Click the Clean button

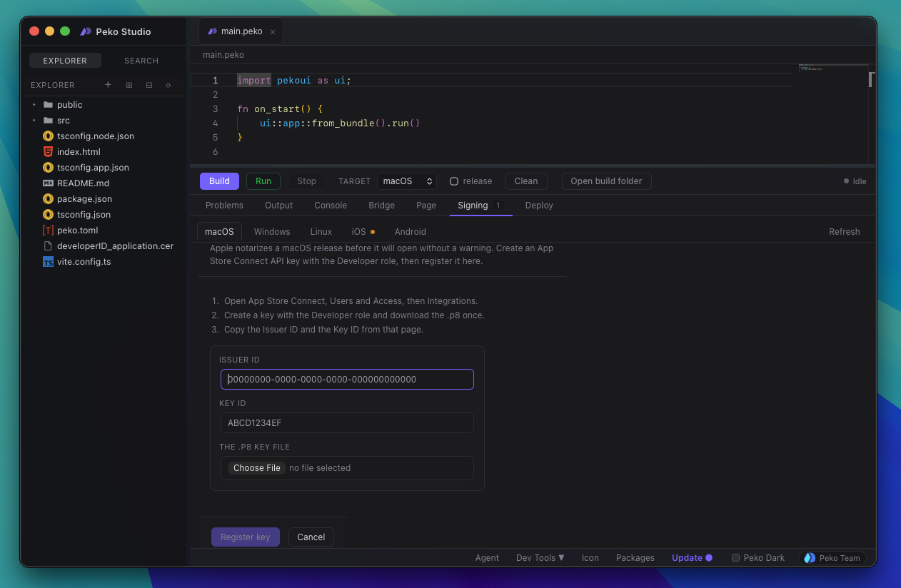coord(526,181)
